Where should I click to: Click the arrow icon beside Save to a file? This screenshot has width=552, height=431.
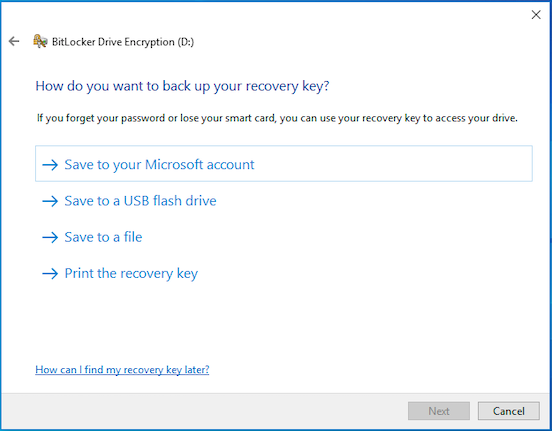[x=50, y=237]
